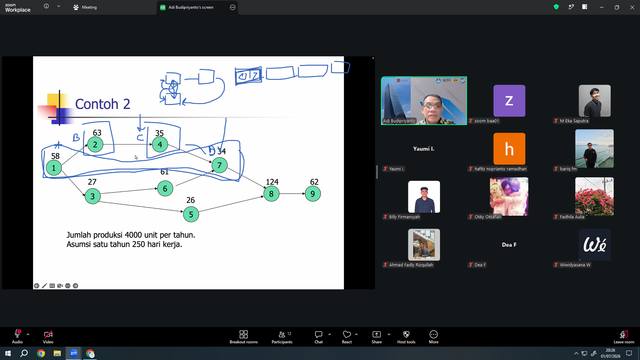Click the call link icon in title bar
Image resolution: width=640 pixels, height=360 pixels.
(x=571, y=7)
